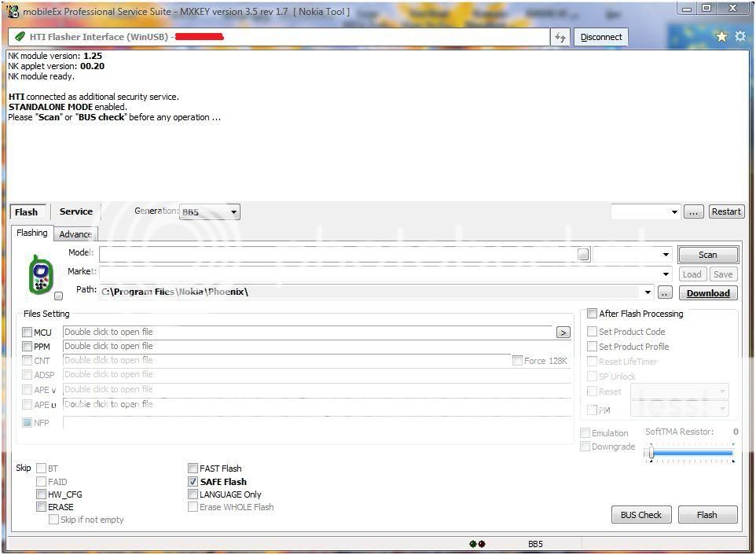Click the star favorites icon

721,36
